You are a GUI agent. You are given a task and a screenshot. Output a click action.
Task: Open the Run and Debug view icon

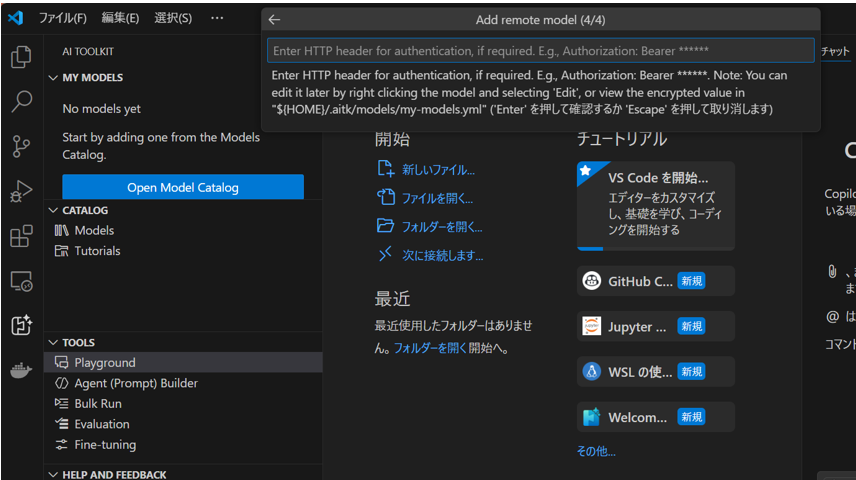click(x=21, y=191)
